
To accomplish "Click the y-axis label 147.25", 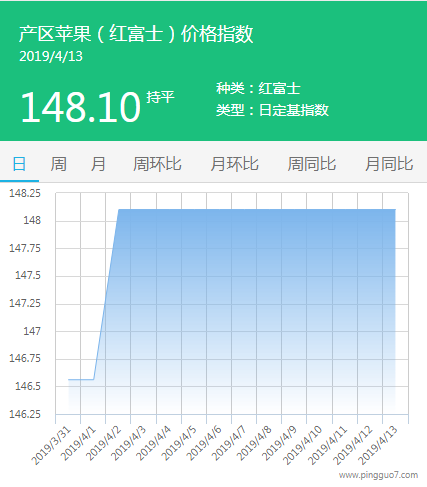I will point(25,303).
